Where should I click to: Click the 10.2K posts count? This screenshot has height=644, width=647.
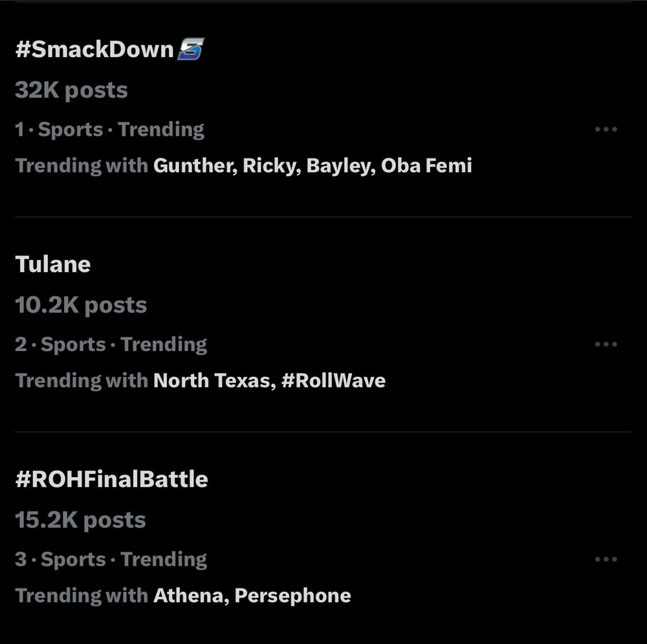tap(81, 305)
